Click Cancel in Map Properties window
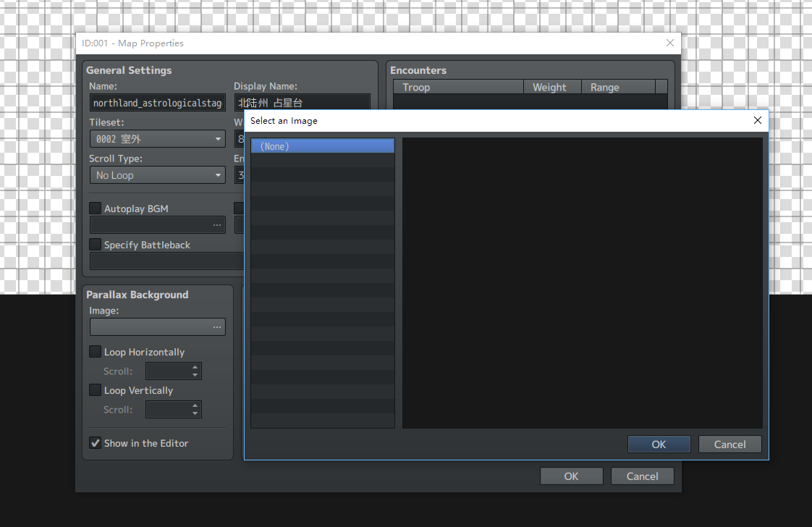Viewport: 812px width, 527px height. (x=642, y=476)
